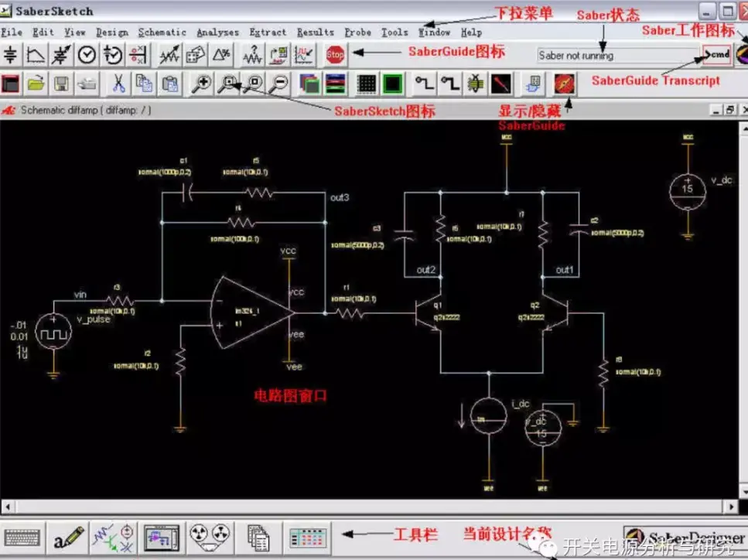Click the bug-shaped toolbar icon
The width and height of the screenshot is (748, 560).
click(476, 84)
